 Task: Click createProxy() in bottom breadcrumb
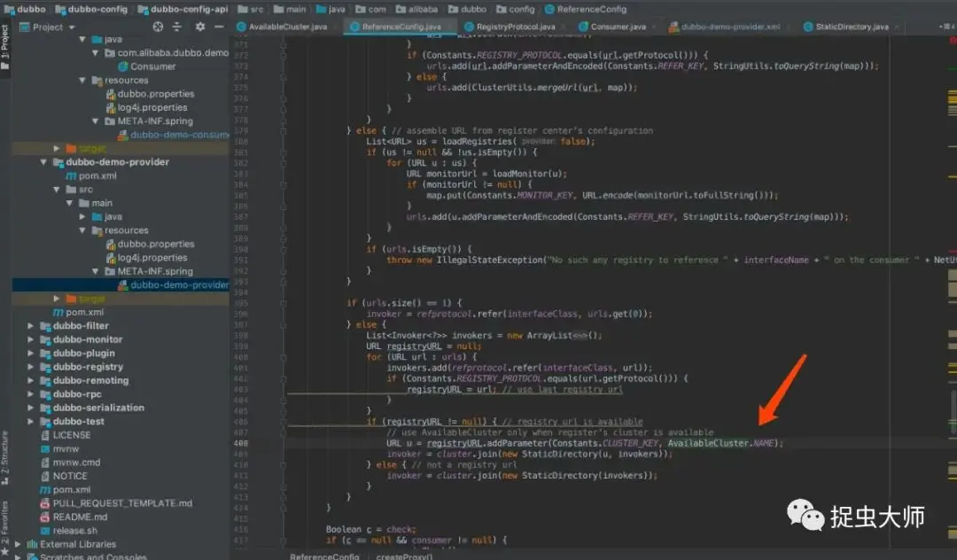(405, 556)
